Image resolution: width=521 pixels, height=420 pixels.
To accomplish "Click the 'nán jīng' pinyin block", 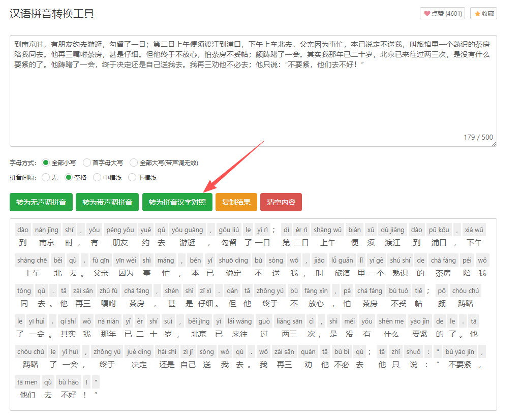I will pos(47,230).
